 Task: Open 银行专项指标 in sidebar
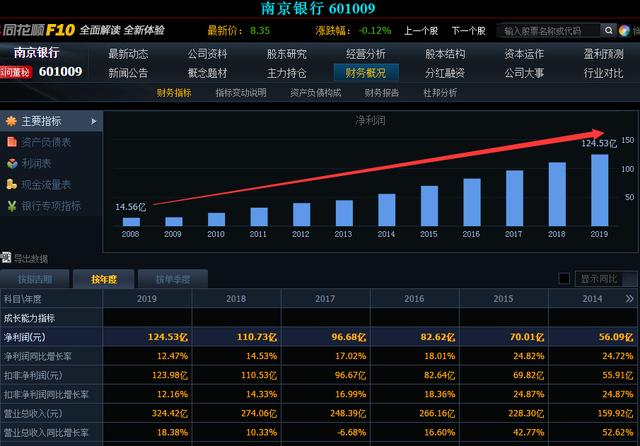(51, 206)
